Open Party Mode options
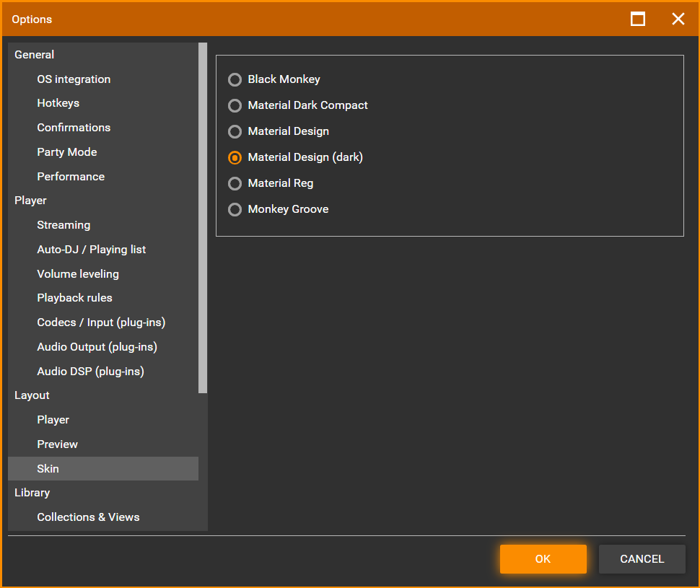The width and height of the screenshot is (700, 588). (67, 152)
